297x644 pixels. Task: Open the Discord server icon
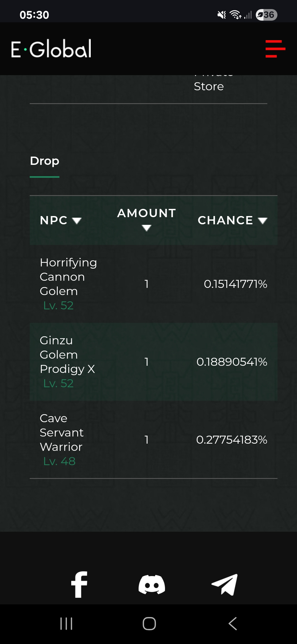152,585
